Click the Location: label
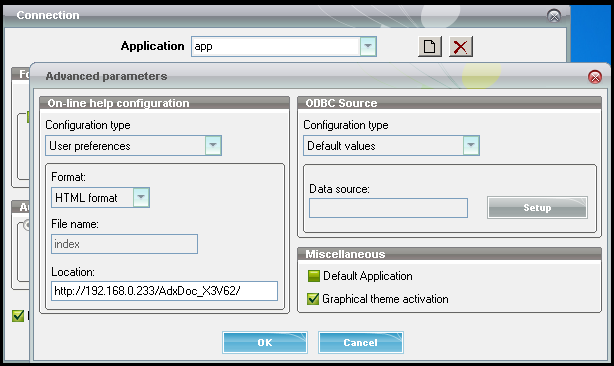Viewport: 614px width, 366px height. [73, 272]
